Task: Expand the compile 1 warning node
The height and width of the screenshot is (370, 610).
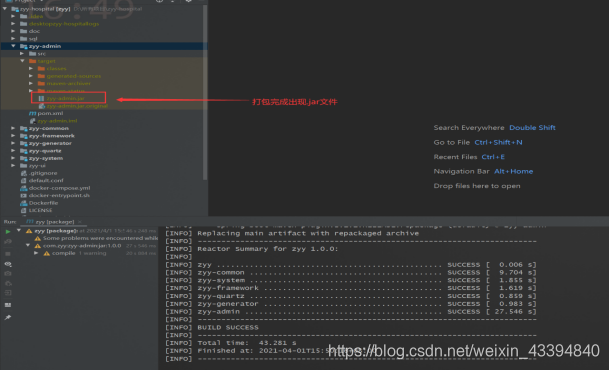Action: tap(36, 253)
